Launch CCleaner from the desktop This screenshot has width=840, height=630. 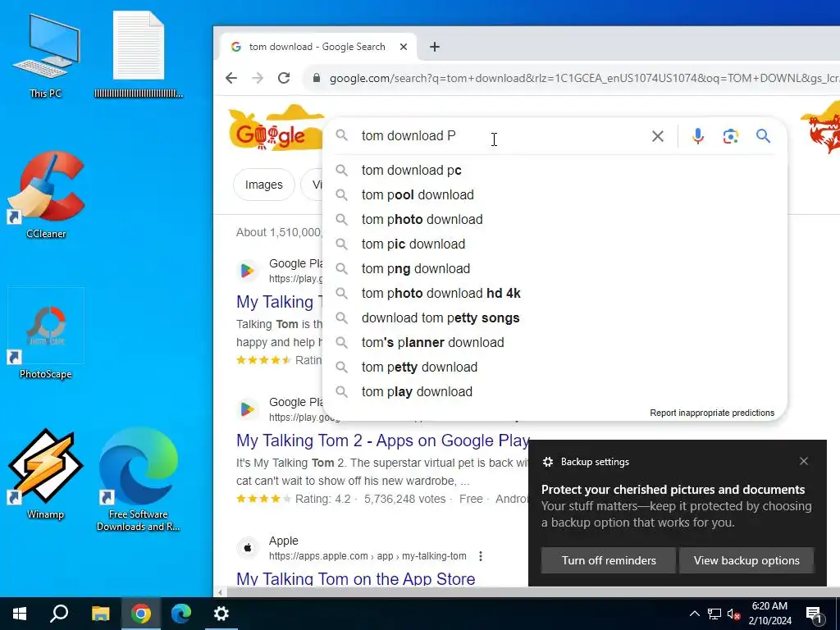click(x=46, y=195)
